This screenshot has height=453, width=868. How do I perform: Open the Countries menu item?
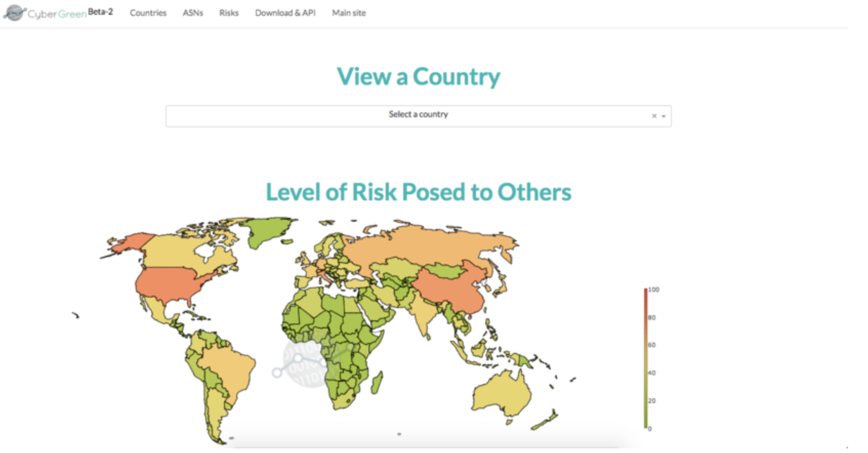(148, 13)
